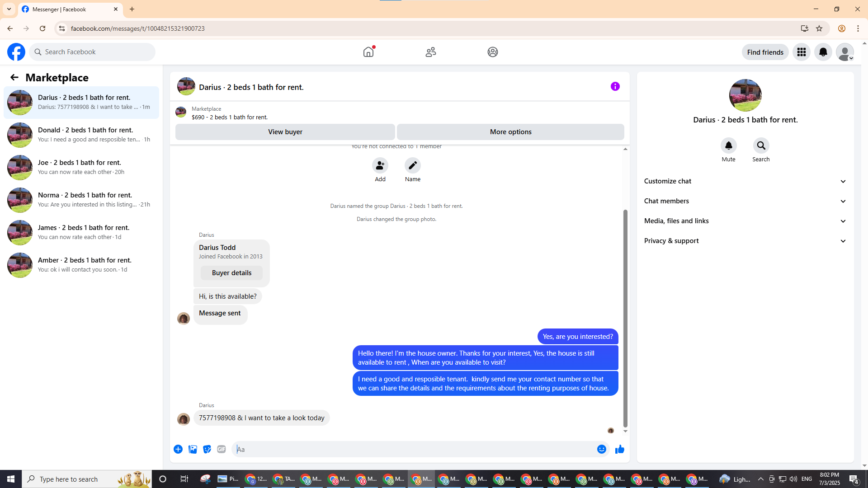The width and height of the screenshot is (868, 488).
Task: Mute this conversation with bell icon
Action: [x=728, y=146]
